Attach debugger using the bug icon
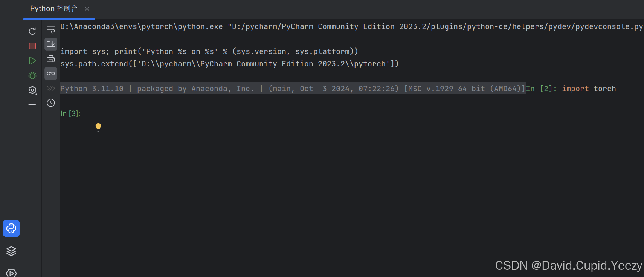This screenshot has width=644, height=277. (32, 75)
